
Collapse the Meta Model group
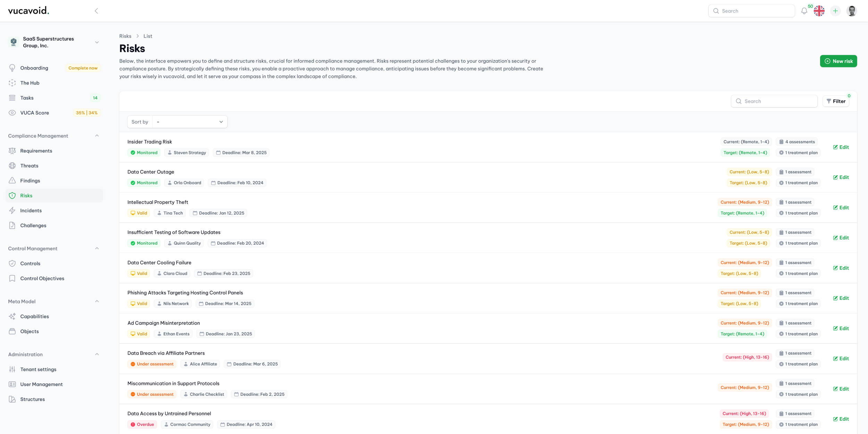point(97,301)
